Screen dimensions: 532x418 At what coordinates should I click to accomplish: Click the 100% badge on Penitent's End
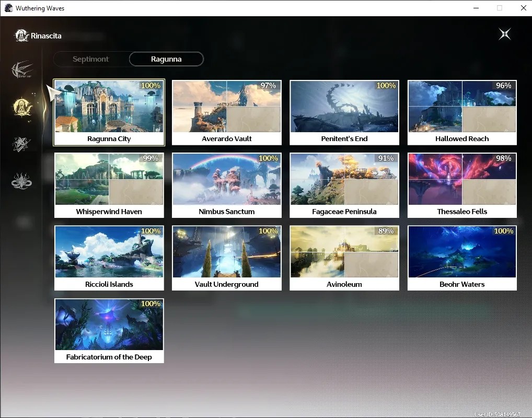click(x=386, y=86)
